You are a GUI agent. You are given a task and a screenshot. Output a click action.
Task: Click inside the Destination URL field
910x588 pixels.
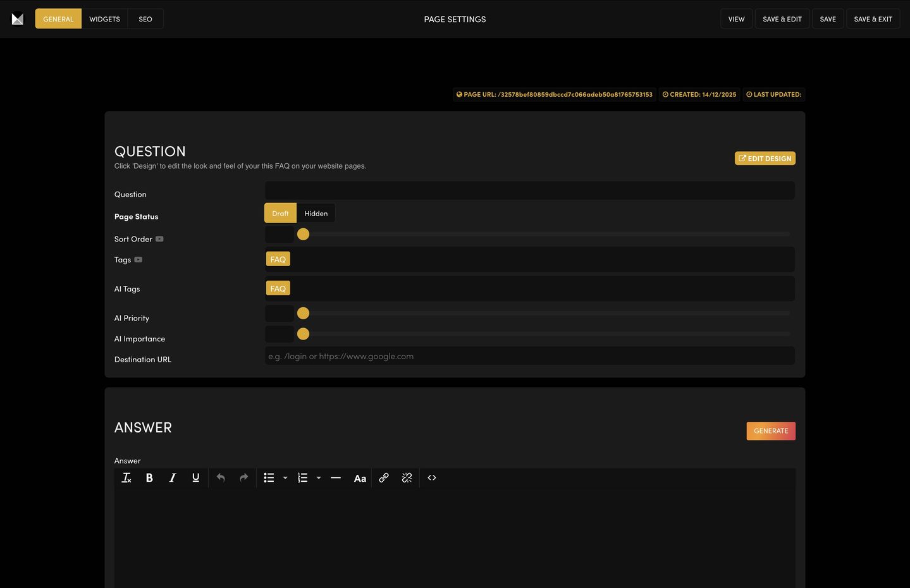529,355
